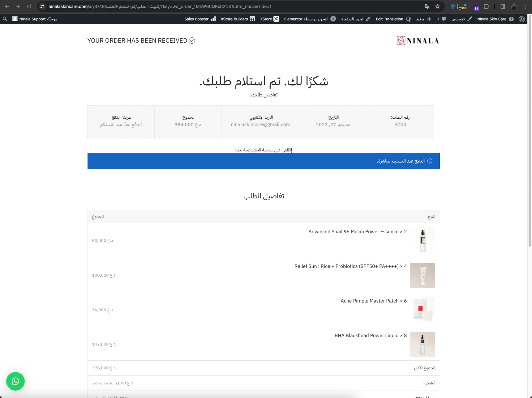Click payment method الدفع نقدًا عند الاستلام
The width and height of the screenshot is (532, 398).
pyautogui.click(x=121, y=125)
